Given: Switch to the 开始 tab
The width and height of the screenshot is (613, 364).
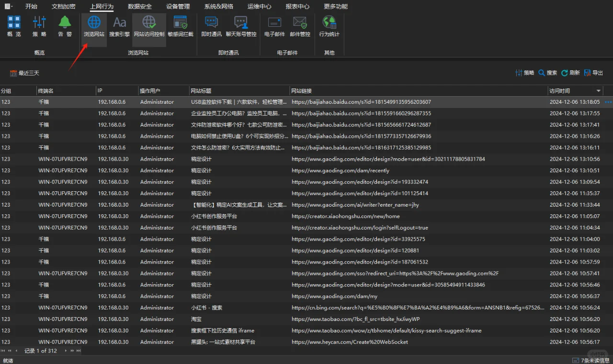Looking at the screenshot, I should 31,6.
